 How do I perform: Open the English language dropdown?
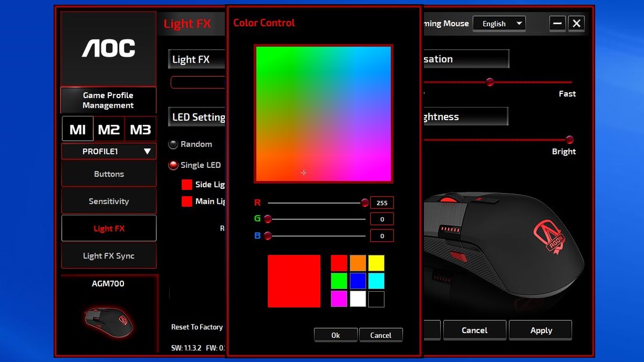pos(499,24)
